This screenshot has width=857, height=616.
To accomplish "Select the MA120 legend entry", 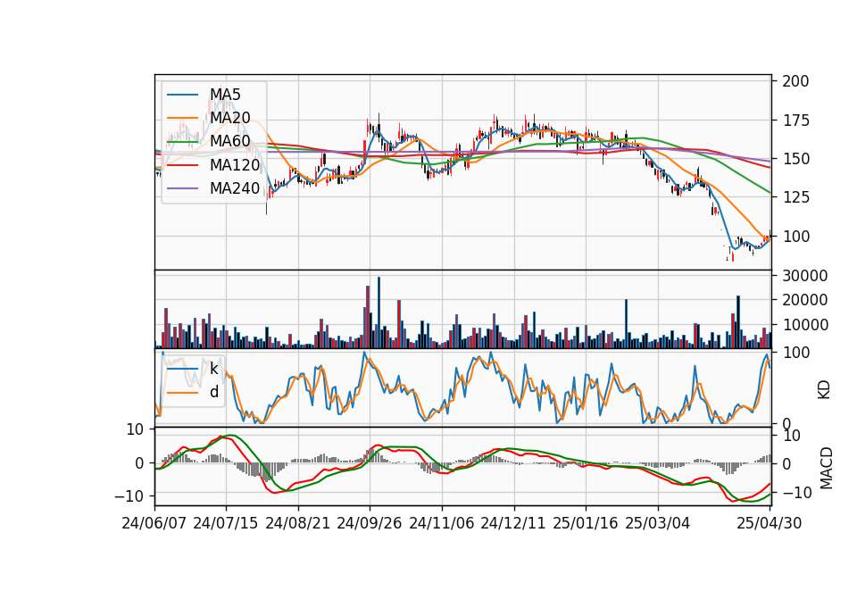I will 235,164.
